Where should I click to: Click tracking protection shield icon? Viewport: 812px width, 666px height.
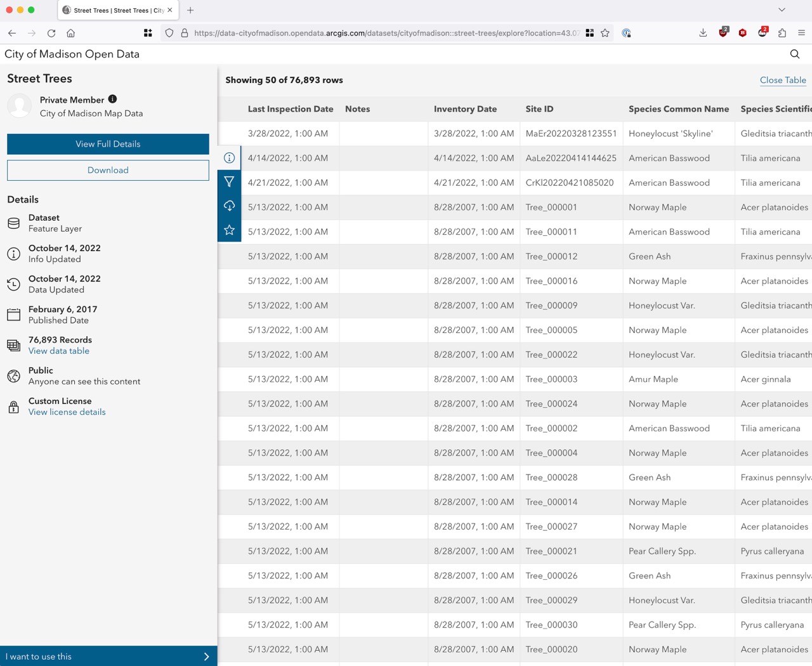point(169,33)
